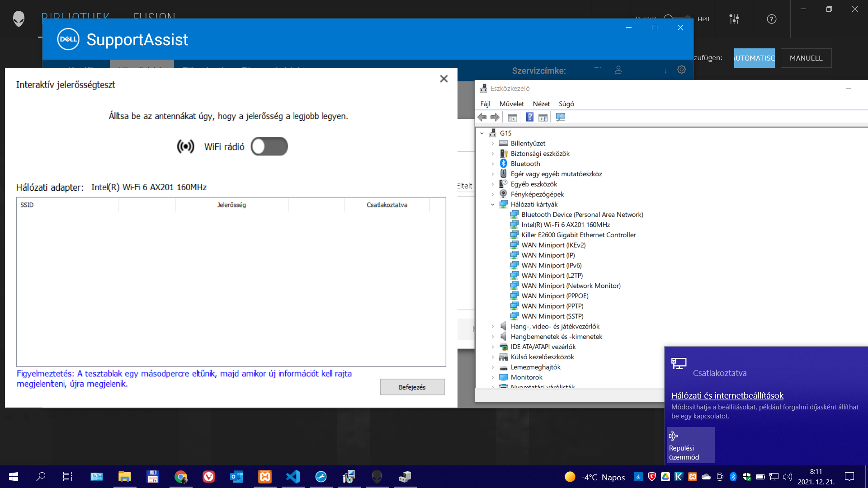The image size is (868, 488).
Task: Select Intel(R) Wi-Fi 6 AX201 160MHz device
Action: (566, 225)
